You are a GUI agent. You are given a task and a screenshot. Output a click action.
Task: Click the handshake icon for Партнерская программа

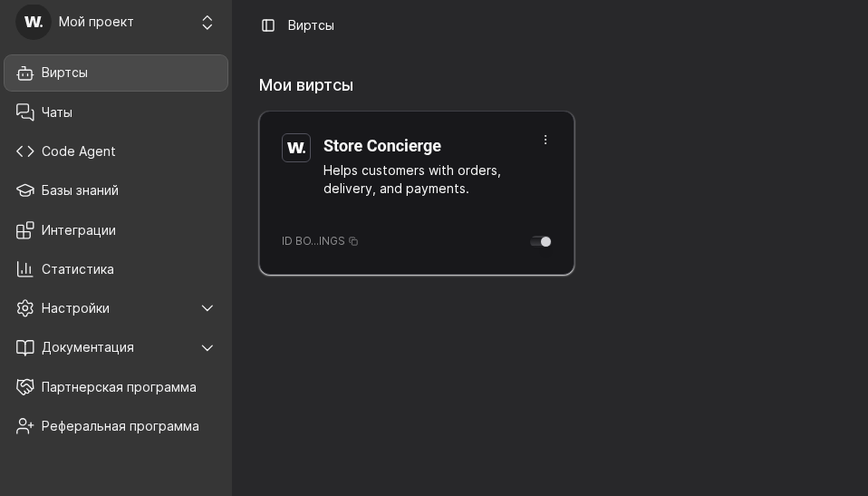(x=25, y=387)
